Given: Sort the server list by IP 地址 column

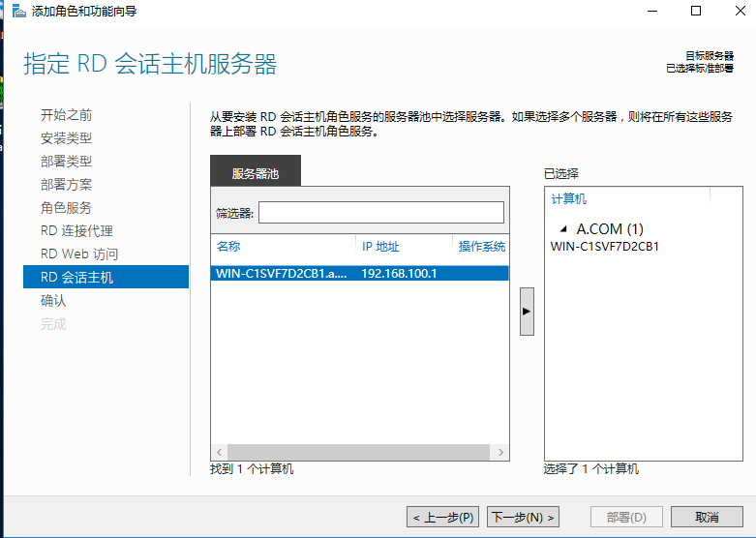Looking at the screenshot, I should click(380, 247).
